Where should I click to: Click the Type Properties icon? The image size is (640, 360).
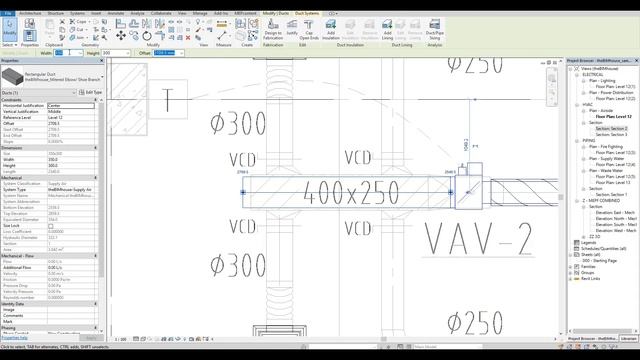[29, 23]
